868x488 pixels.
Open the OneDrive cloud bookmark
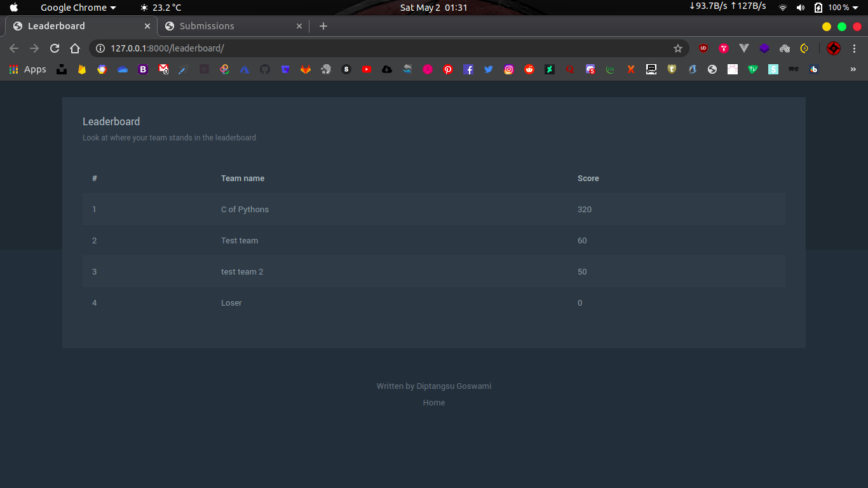tap(123, 69)
